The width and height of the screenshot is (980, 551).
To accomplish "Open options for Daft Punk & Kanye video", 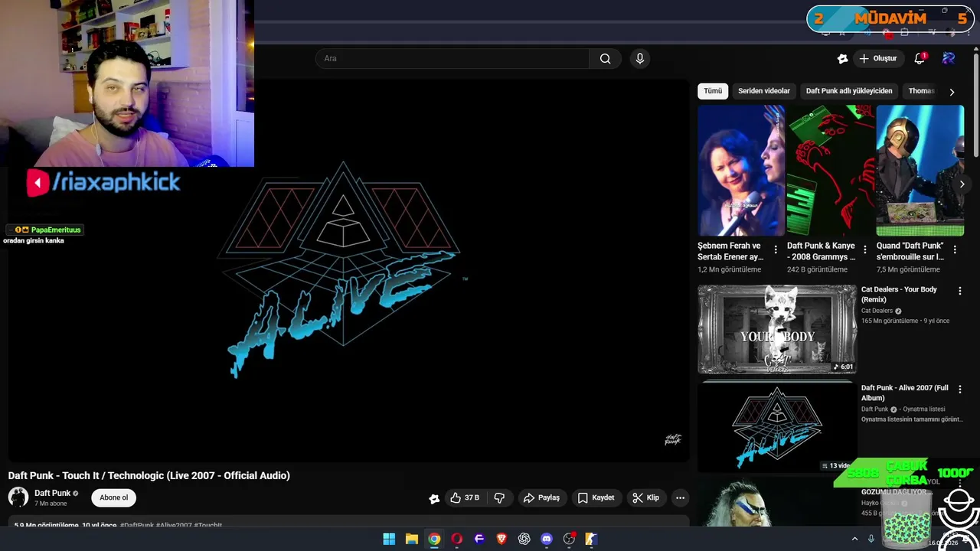I will [x=865, y=249].
